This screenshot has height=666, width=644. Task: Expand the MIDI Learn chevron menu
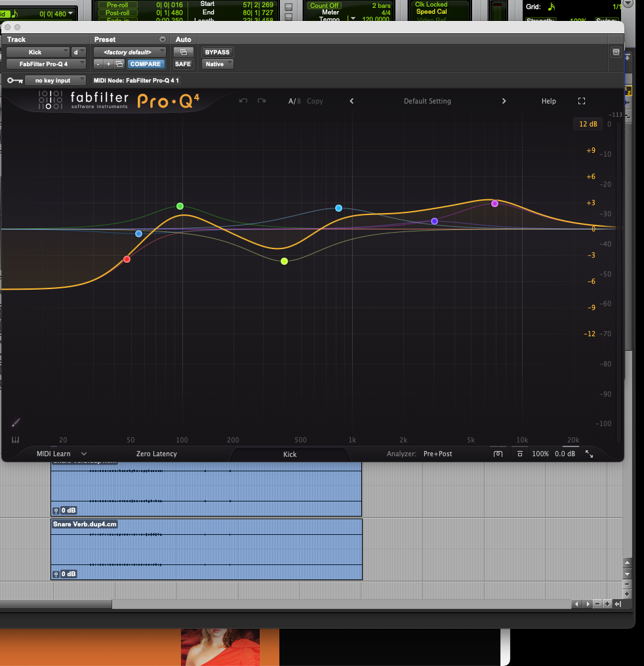[x=84, y=454]
